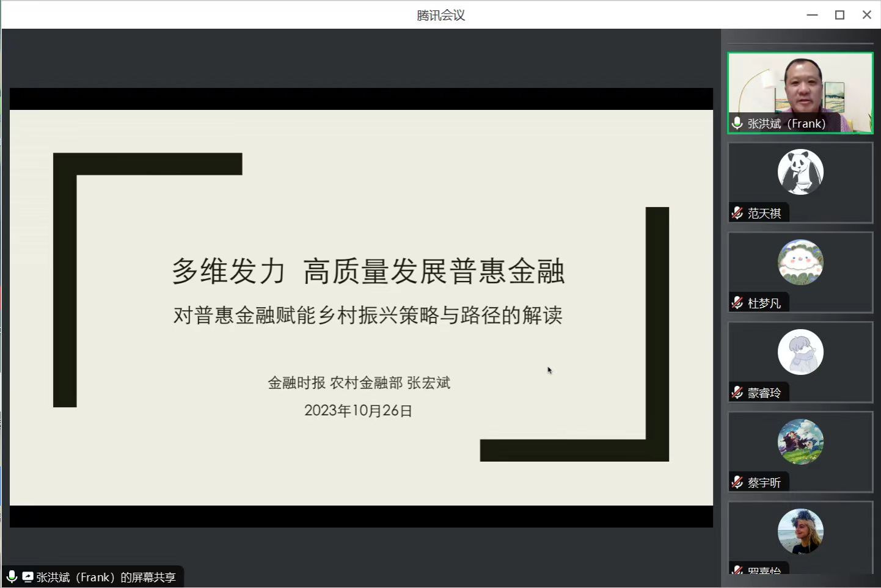Click the microphone icon in the screen-share status bar
This screenshot has height=588, width=881.
tap(12, 577)
